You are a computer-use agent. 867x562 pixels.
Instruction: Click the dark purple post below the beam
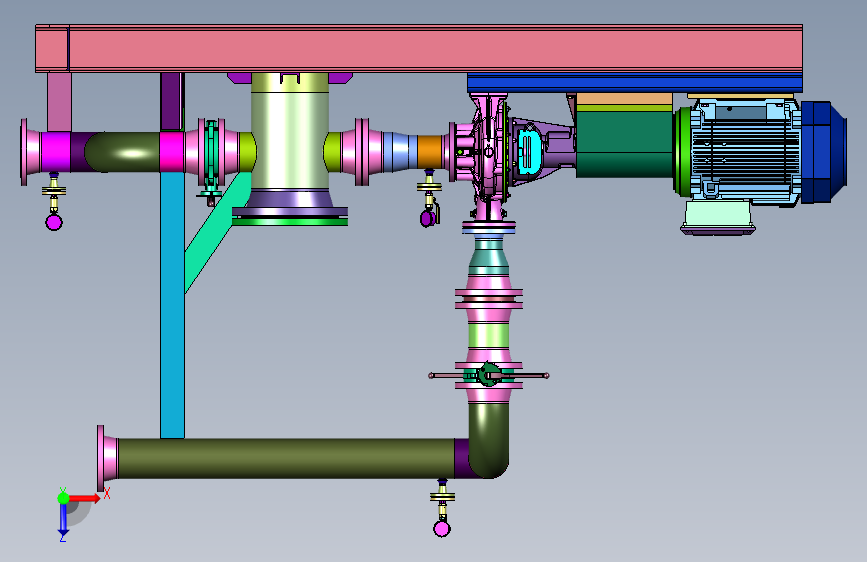point(172,102)
